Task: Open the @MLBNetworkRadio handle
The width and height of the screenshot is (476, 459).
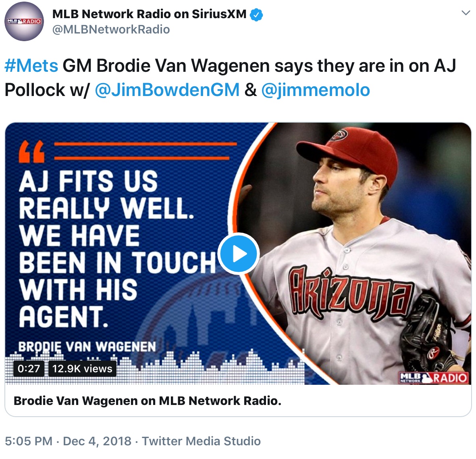Action: point(111,29)
